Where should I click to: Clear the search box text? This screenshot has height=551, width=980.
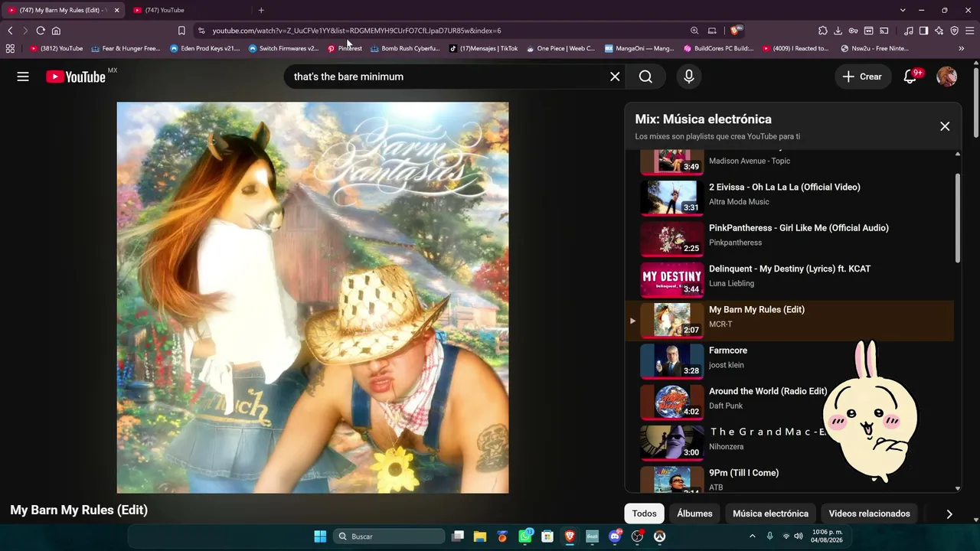[x=615, y=77]
